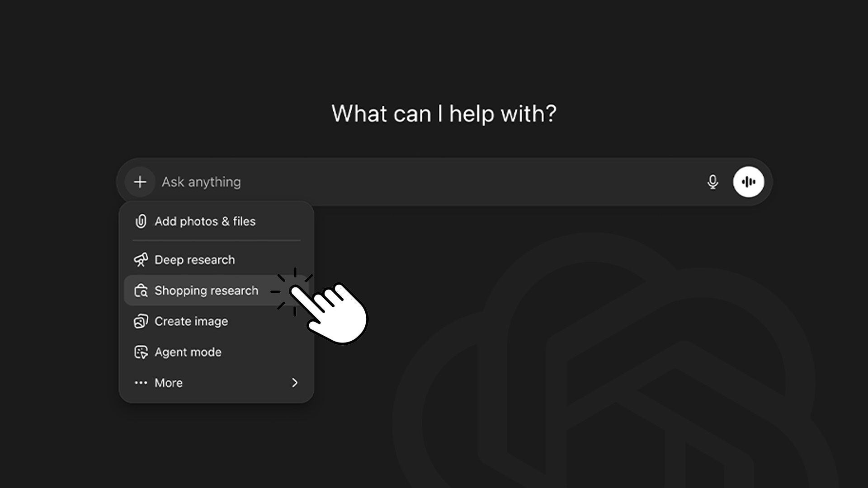Click the telescope Deep research icon
Viewport: 868px width, 488px height.
(x=141, y=260)
